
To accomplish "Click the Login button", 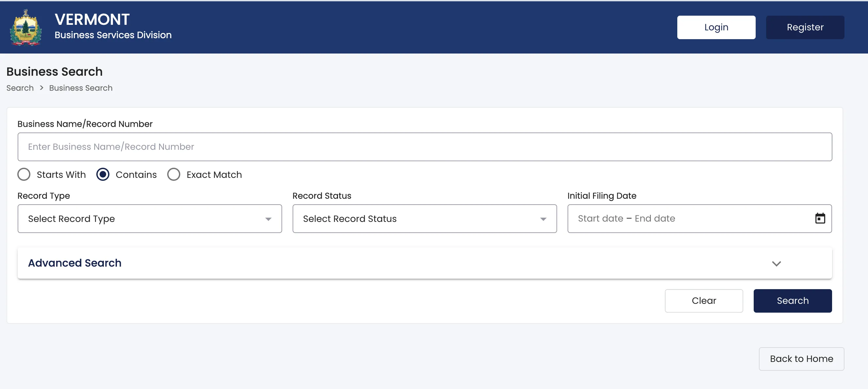I will (x=716, y=27).
